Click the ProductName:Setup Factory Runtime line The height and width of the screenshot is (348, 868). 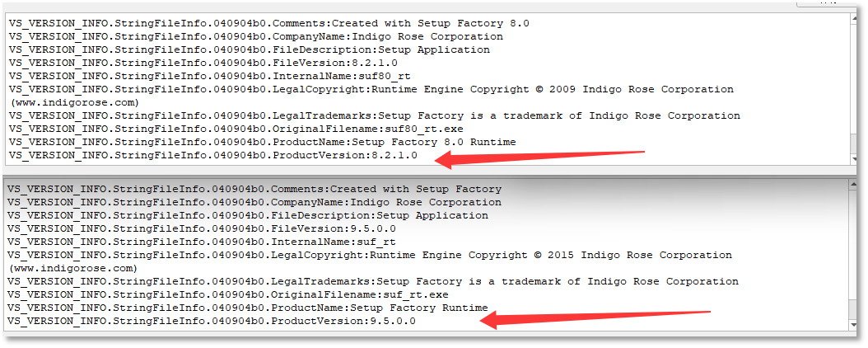[x=248, y=308]
